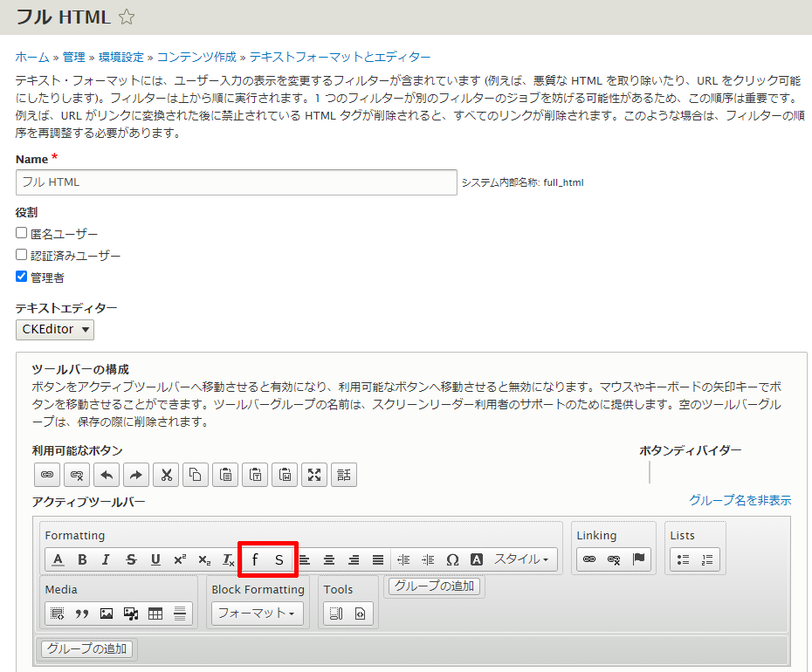This screenshot has height=672, width=812.
Task: Click the 管理 breadcrumb link
Action: click(73, 57)
